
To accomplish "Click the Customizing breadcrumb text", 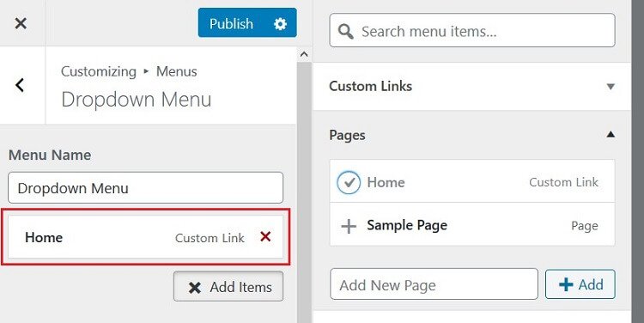I will [99, 71].
